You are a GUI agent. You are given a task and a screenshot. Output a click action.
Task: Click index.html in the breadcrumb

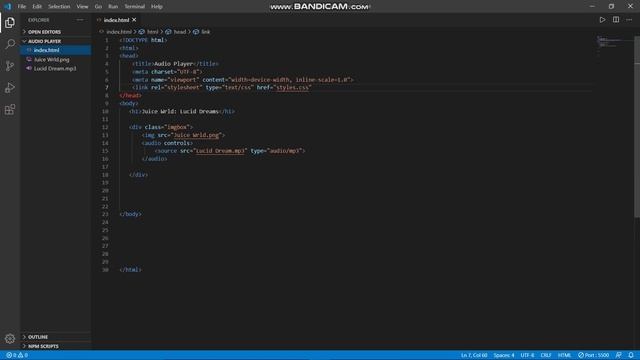[x=119, y=32]
